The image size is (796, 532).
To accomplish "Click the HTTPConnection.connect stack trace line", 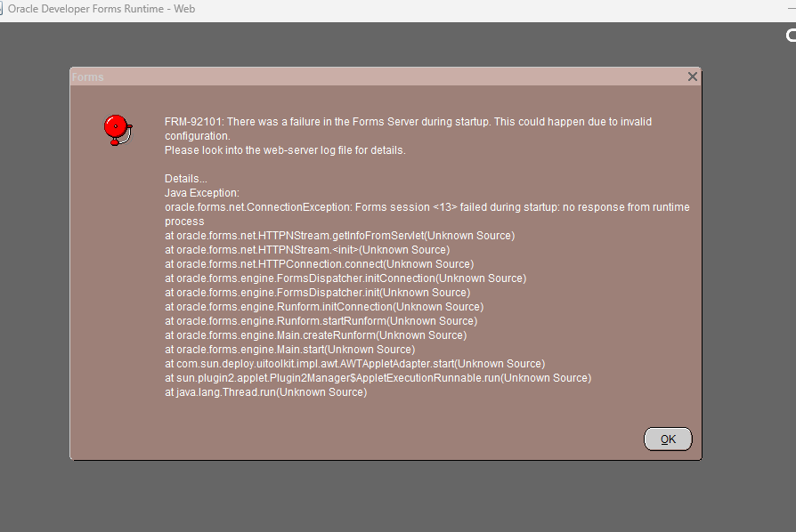I will point(319,264).
